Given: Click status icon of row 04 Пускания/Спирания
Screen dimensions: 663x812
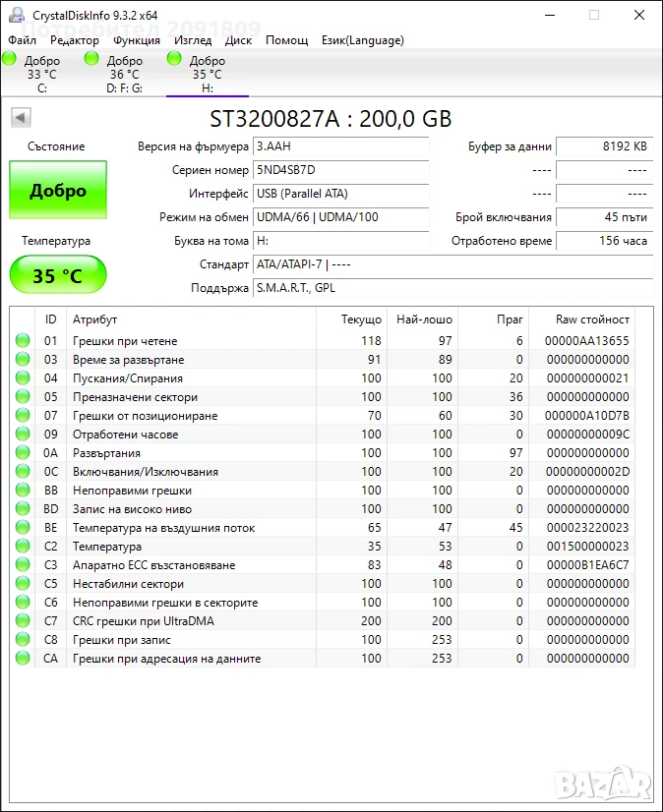Looking at the screenshot, I should pyautogui.click(x=23, y=377).
